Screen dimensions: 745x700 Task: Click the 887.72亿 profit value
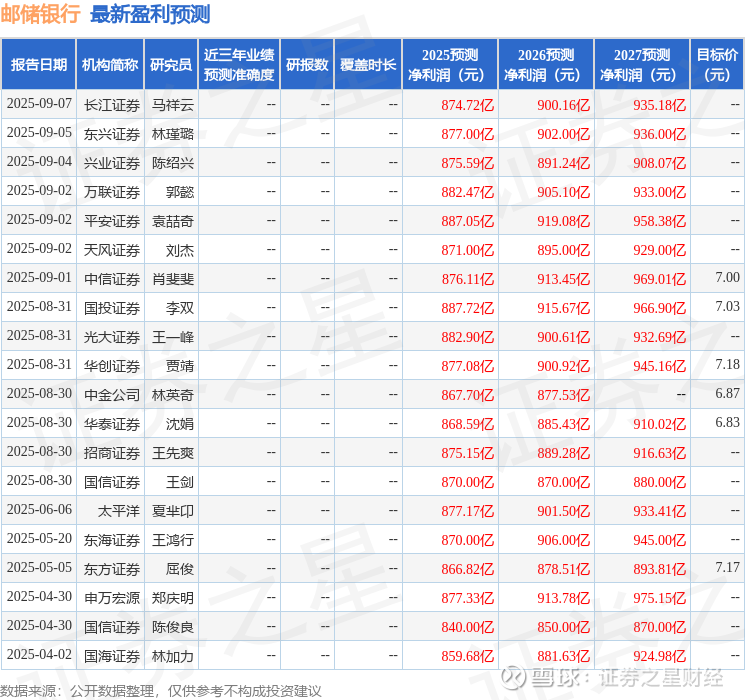tap(468, 308)
